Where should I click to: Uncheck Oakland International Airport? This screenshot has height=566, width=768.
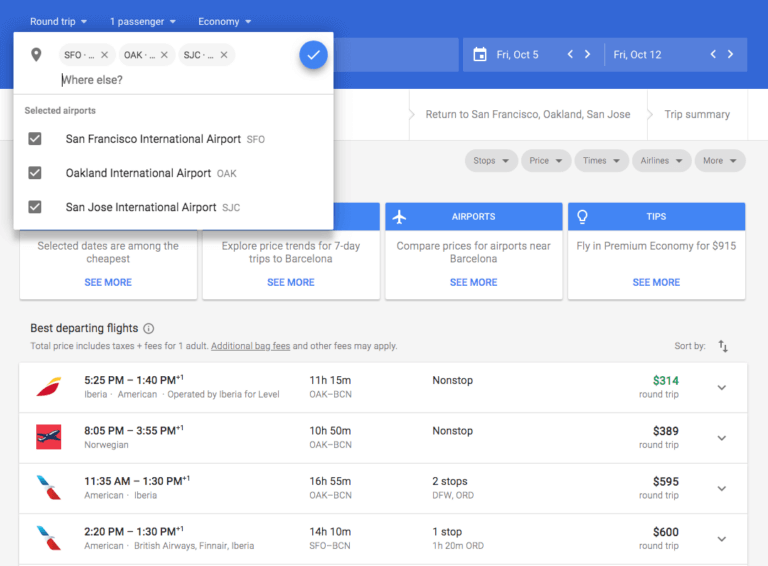coord(35,173)
